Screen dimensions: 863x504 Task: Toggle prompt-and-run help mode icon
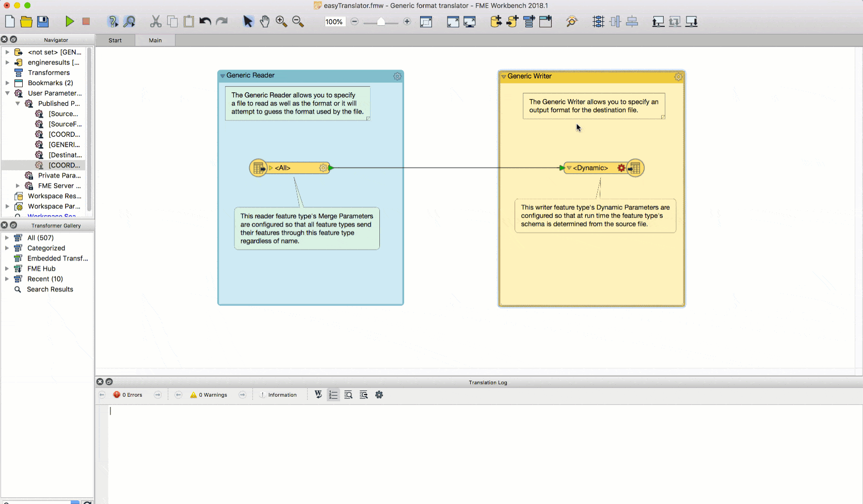click(x=113, y=22)
